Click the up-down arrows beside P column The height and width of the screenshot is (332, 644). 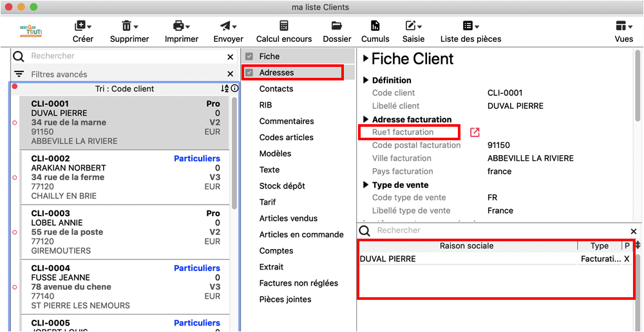coord(638,245)
